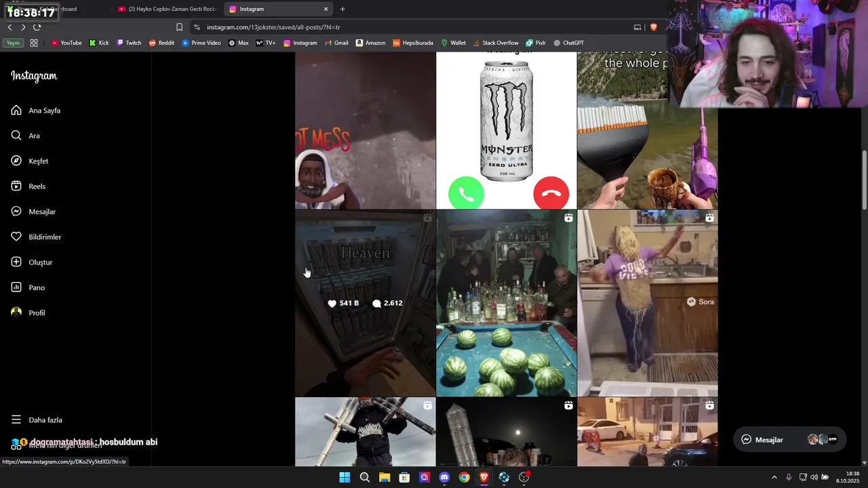Image resolution: width=868 pixels, height=488 pixels.
Task: Open the Prime Video bookmark
Action: 201,43
